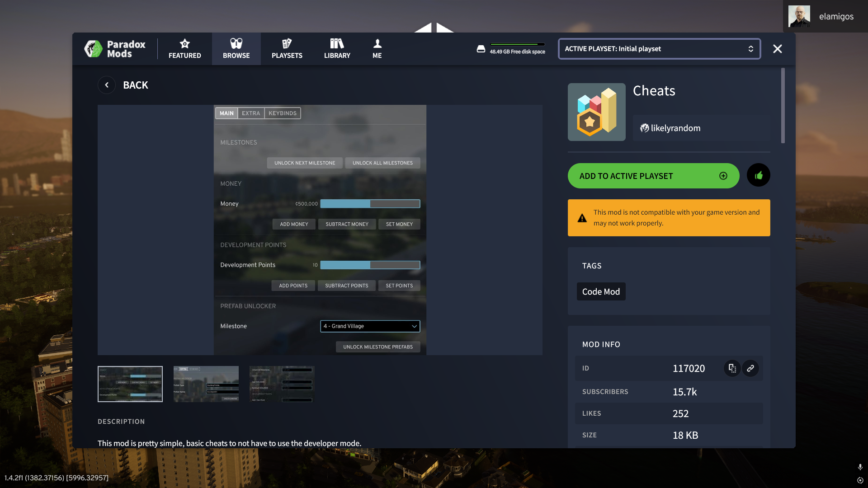
Task: Select the second screenshot thumbnail
Action: 206,384
